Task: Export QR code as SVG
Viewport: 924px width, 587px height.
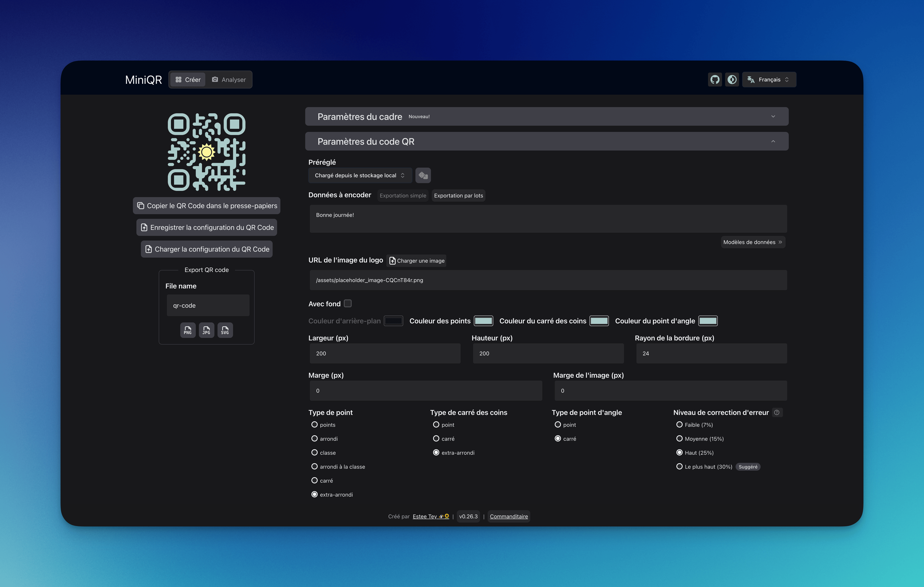Action: [225, 330]
